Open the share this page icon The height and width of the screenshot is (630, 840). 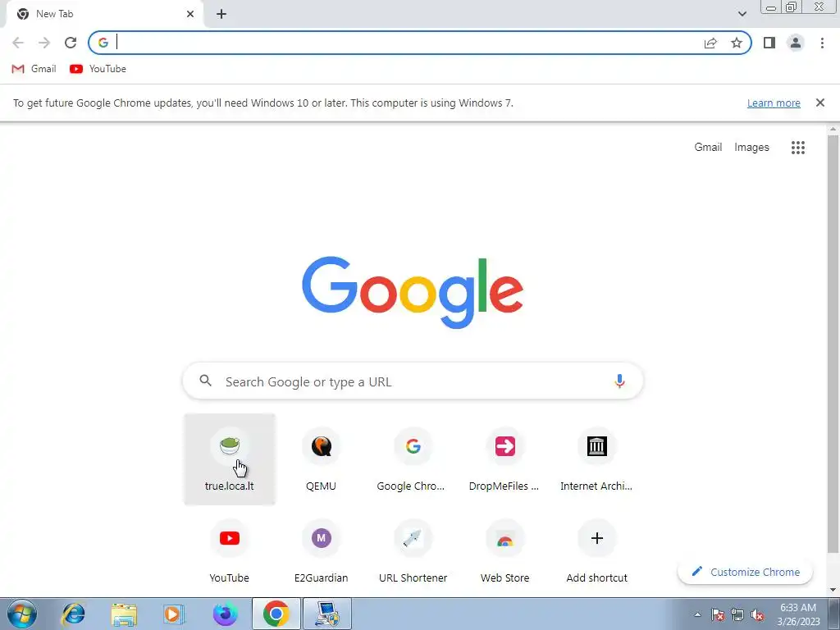pos(710,43)
